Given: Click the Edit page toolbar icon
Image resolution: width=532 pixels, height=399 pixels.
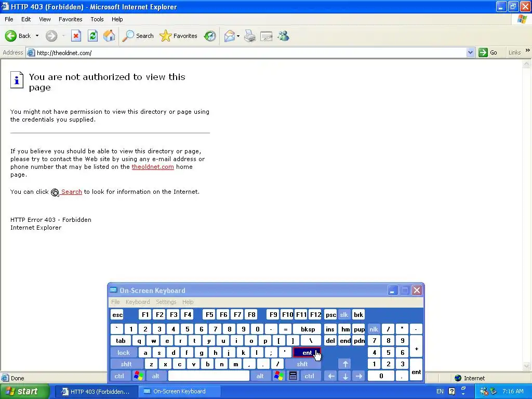Looking at the screenshot, I should click(267, 36).
